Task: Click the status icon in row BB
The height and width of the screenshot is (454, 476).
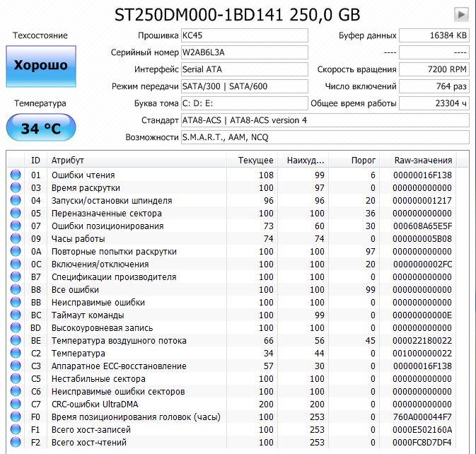Action: pyautogui.click(x=16, y=302)
